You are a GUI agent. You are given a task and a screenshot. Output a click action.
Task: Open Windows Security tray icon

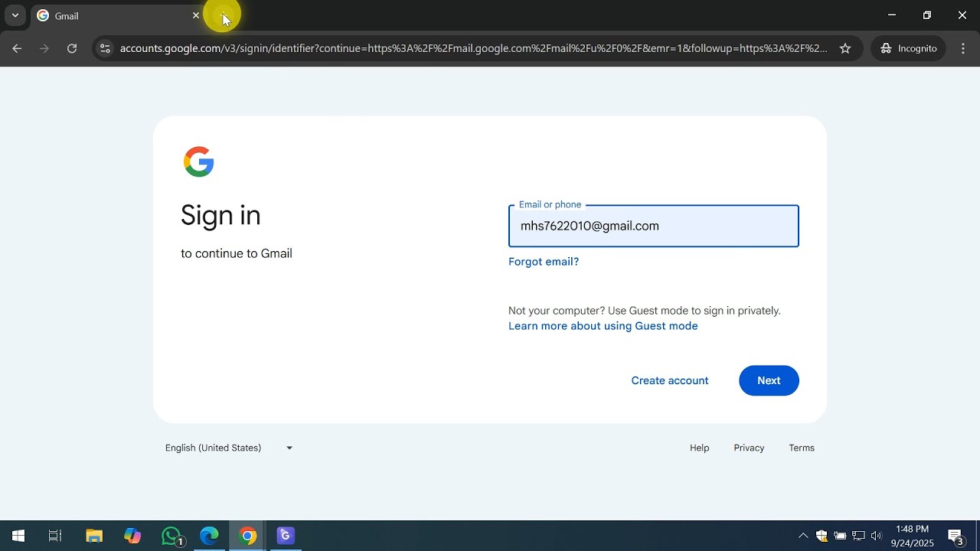(x=822, y=536)
